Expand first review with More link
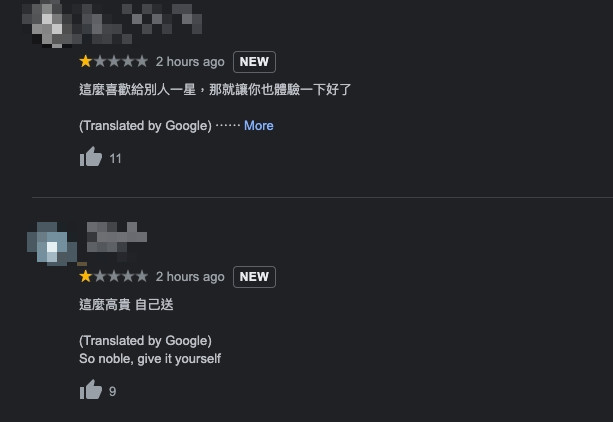This screenshot has width=613, height=422. click(258, 125)
